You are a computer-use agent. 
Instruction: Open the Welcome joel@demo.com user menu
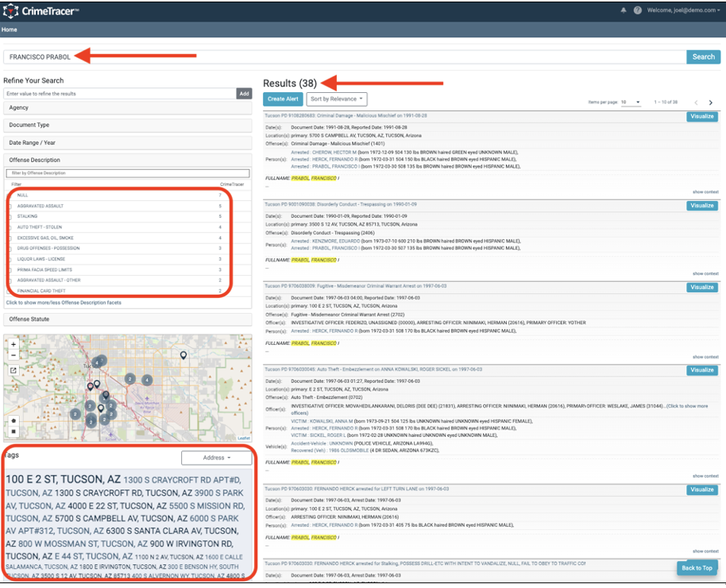pyautogui.click(x=683, y=11)
